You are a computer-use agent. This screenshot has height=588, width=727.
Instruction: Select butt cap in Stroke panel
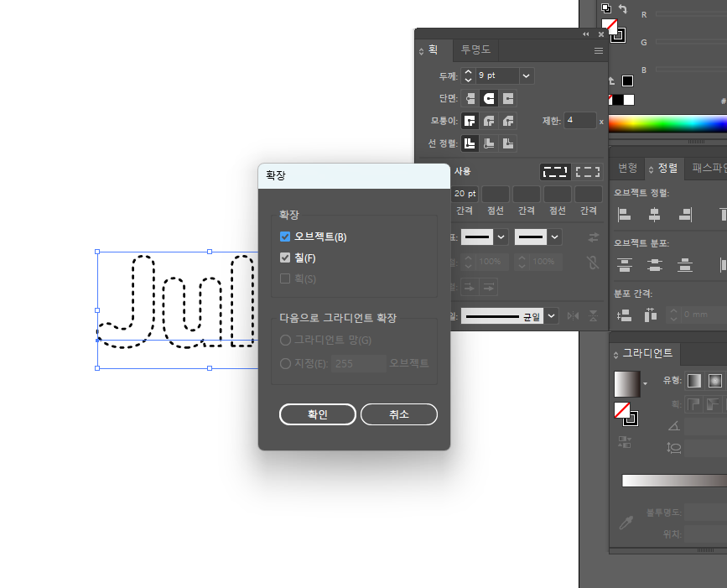pyautogui.click(x=470, y=98)
